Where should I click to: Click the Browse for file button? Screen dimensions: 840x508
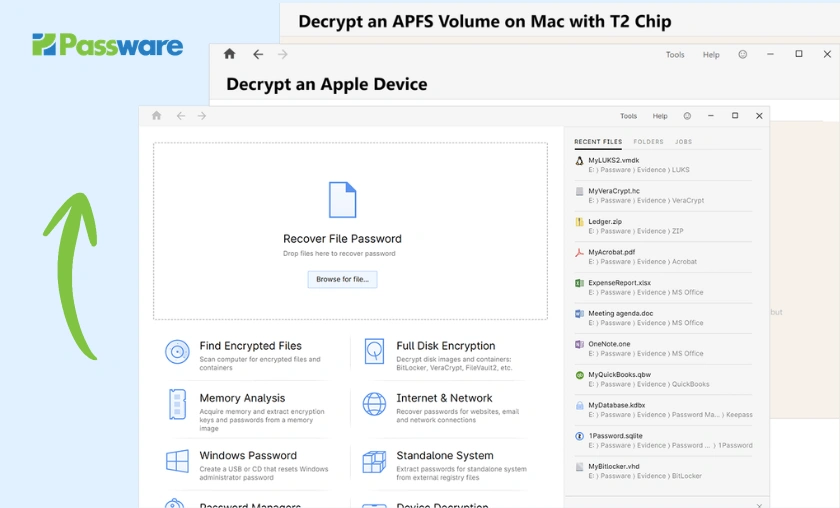[x=342, y=279]
